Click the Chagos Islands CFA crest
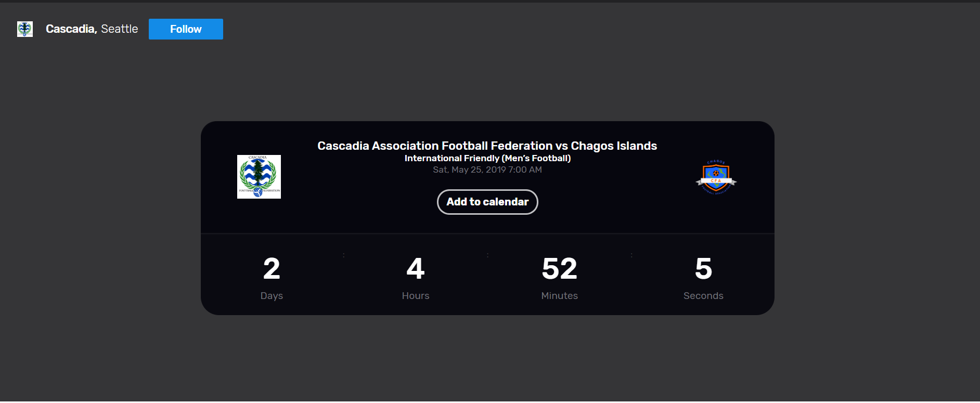Image resolution: width=980 pixels, height=403 pixels. [x=716, y=177]
